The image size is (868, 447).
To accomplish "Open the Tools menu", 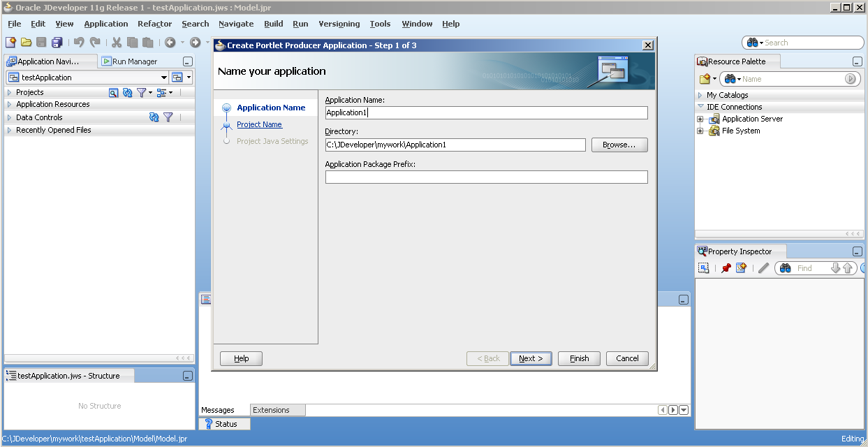I will coord(380,24).
